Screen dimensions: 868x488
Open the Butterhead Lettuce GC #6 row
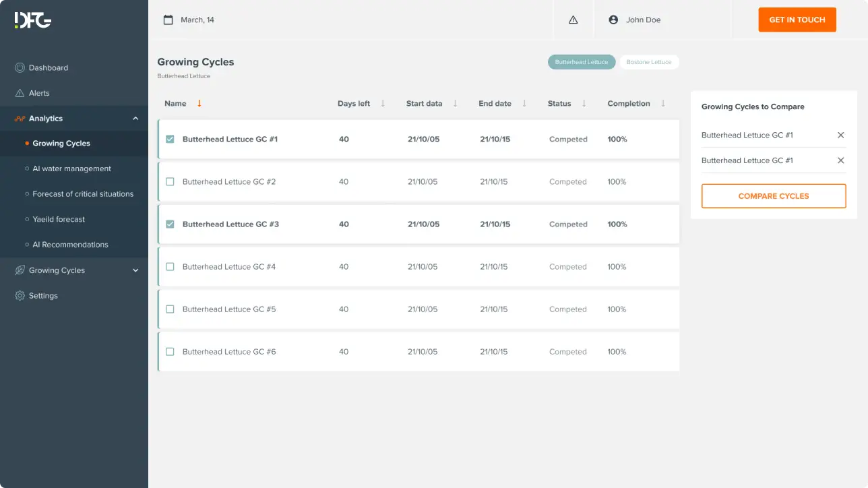[x=229, y=352]
